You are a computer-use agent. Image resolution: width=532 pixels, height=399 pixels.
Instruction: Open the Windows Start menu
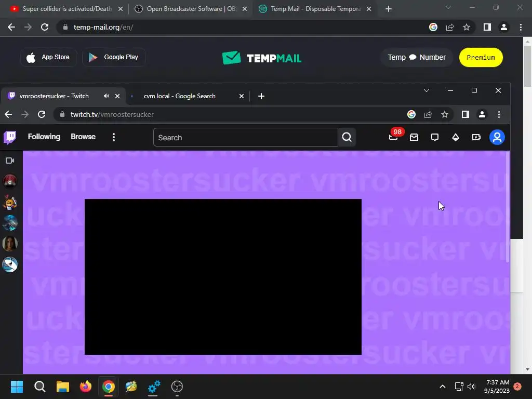tap(17, 387)
